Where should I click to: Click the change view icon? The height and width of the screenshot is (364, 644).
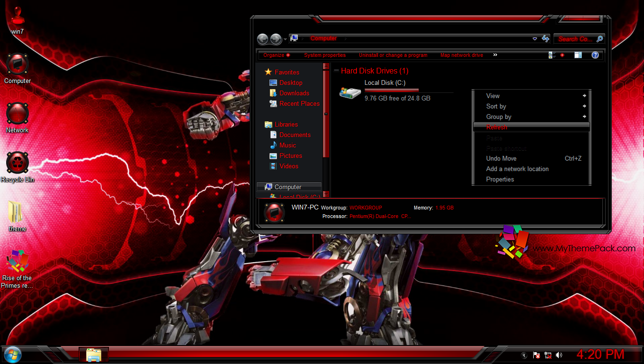[552, 55]
